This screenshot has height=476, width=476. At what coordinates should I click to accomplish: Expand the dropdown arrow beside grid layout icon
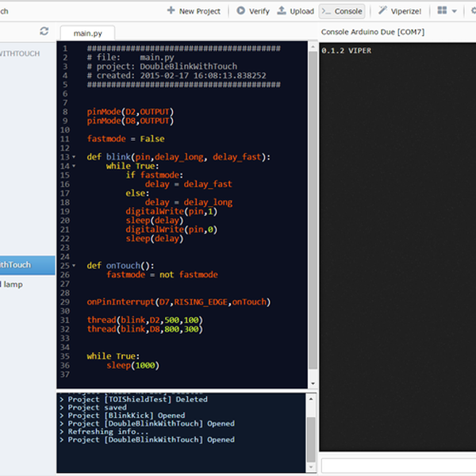point(454,12)
